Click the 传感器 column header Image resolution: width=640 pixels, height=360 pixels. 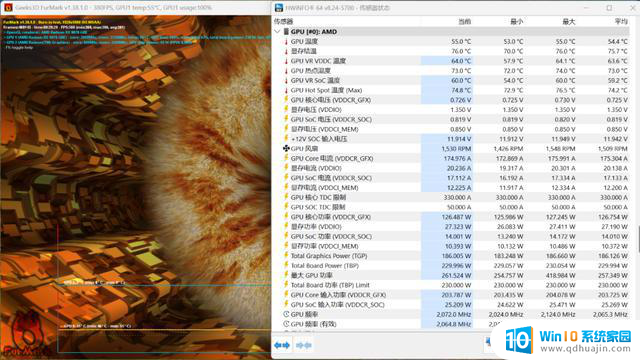284,21
